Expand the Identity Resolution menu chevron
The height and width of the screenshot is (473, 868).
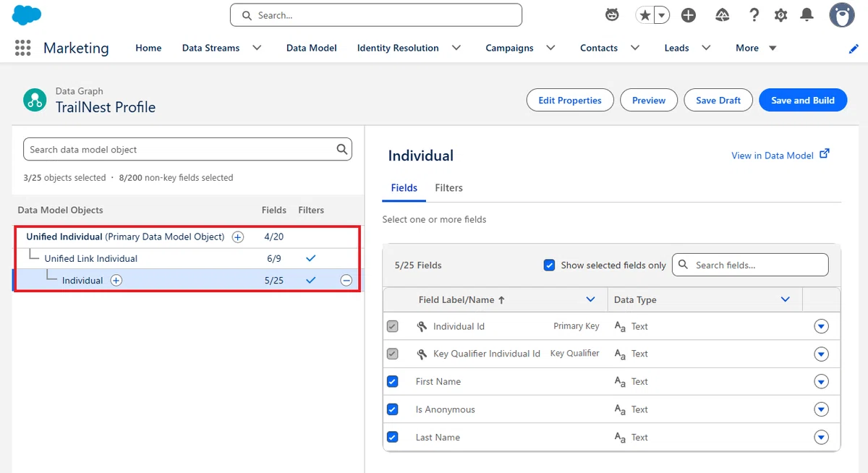(456, 48)
